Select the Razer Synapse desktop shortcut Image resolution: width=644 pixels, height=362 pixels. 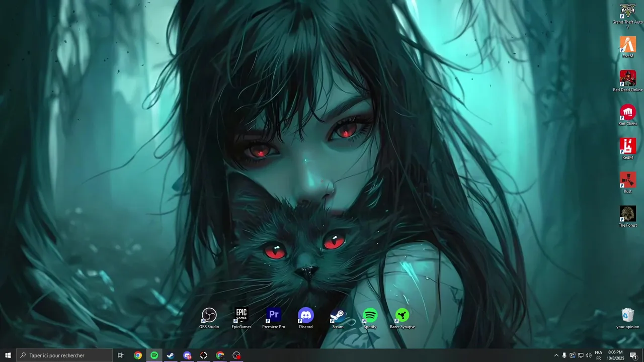(402, 318)
